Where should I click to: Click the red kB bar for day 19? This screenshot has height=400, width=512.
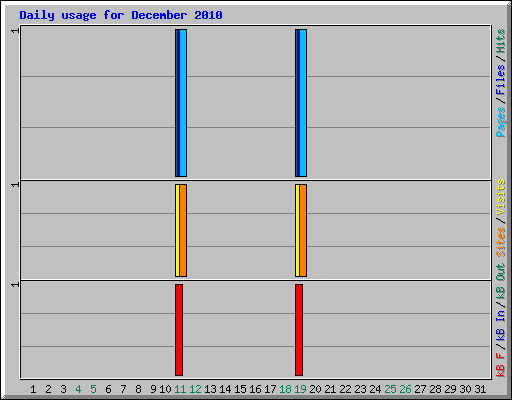pos(299,330)
